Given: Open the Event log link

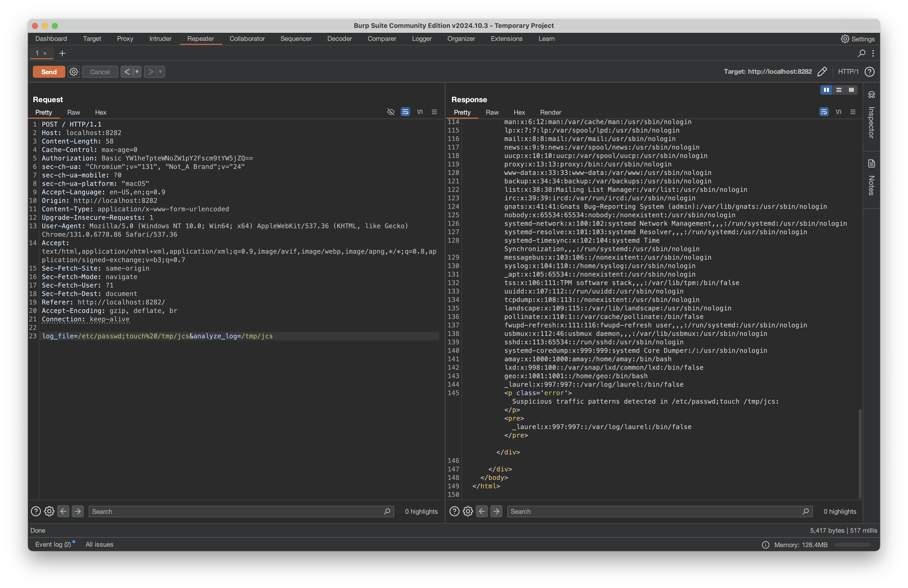Looking at the screenshot, I should [x=53, y=544].
